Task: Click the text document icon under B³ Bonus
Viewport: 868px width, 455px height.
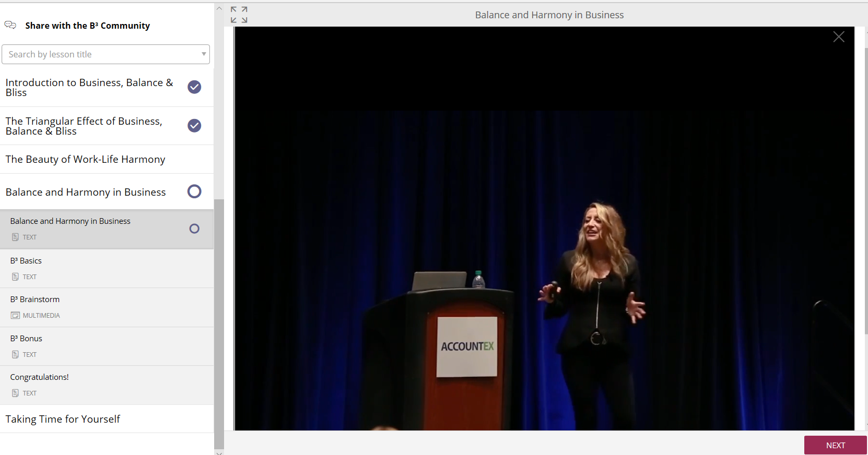Action: point(15,354)
